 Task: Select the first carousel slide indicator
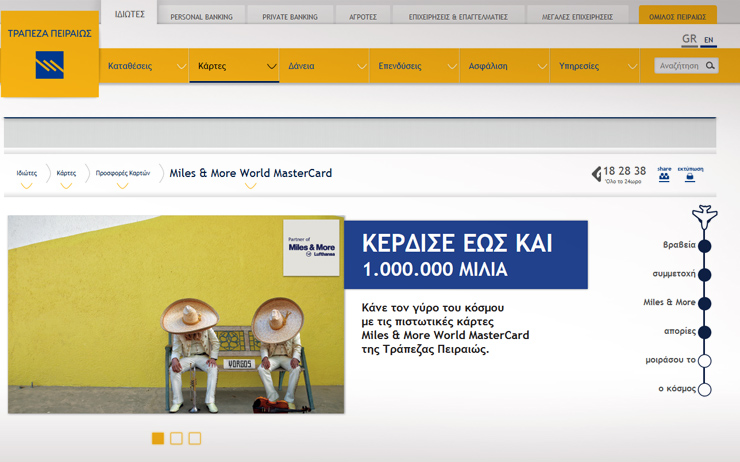158,438
